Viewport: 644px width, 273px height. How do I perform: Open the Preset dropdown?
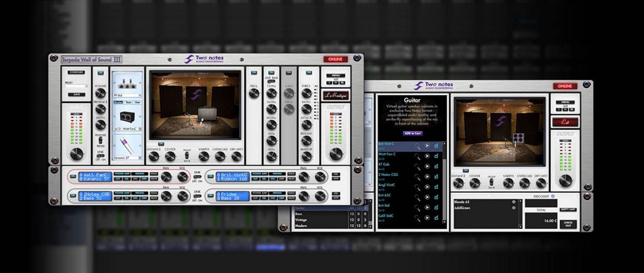[77, 86]
